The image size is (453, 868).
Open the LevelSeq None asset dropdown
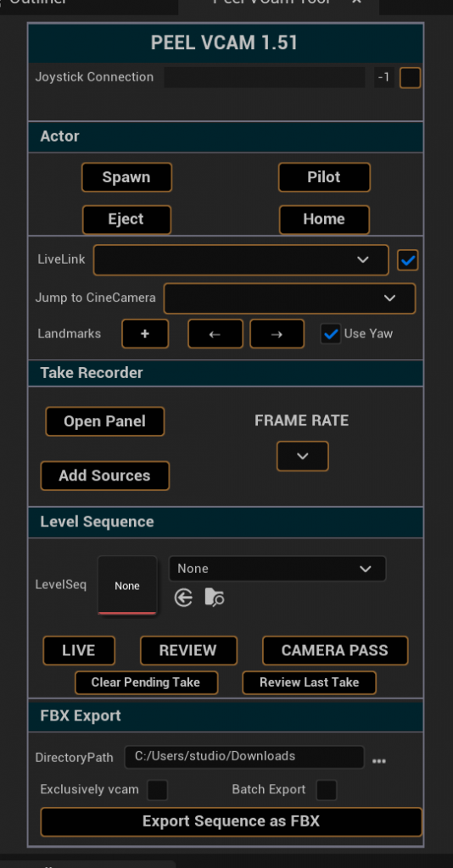click(277, 569)
